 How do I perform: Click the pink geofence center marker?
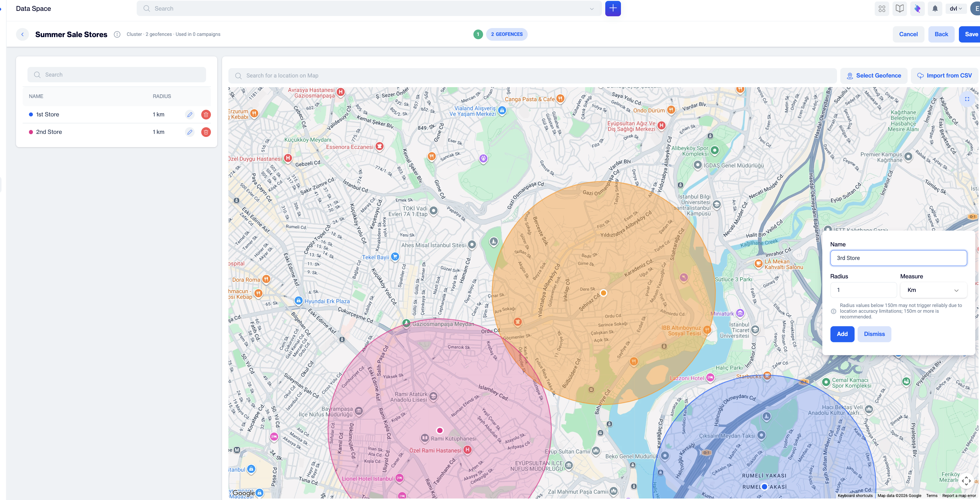(x=440, y=430)
